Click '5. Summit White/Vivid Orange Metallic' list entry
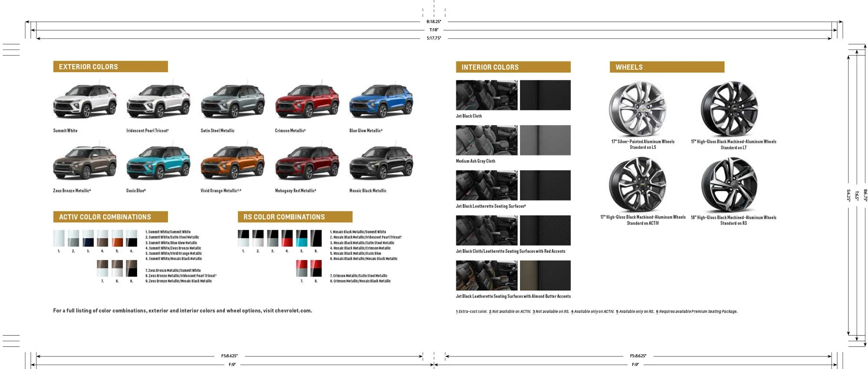Viewport: 868px width, 369px height. point(174,254)
